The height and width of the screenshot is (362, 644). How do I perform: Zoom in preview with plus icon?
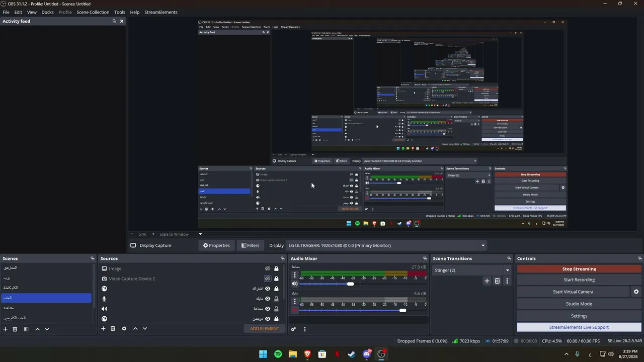(x=153, y=234)
